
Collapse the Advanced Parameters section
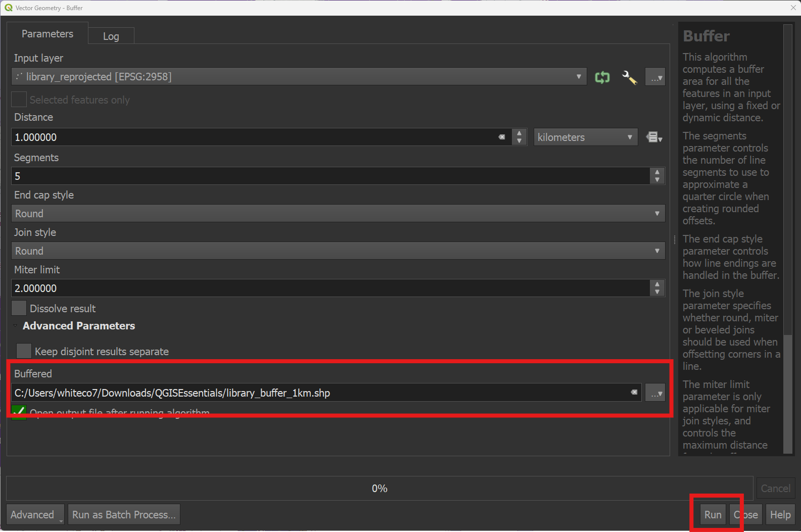[x=16, y=326]
